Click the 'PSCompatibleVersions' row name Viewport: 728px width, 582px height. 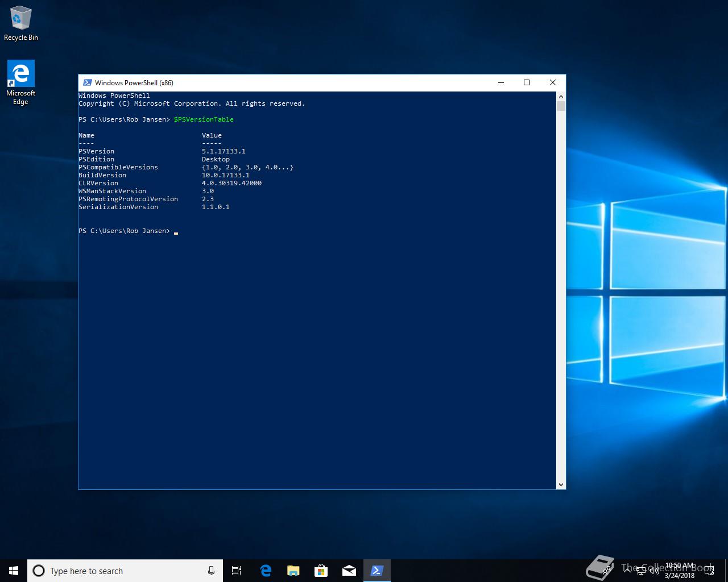tap(118, 167)
